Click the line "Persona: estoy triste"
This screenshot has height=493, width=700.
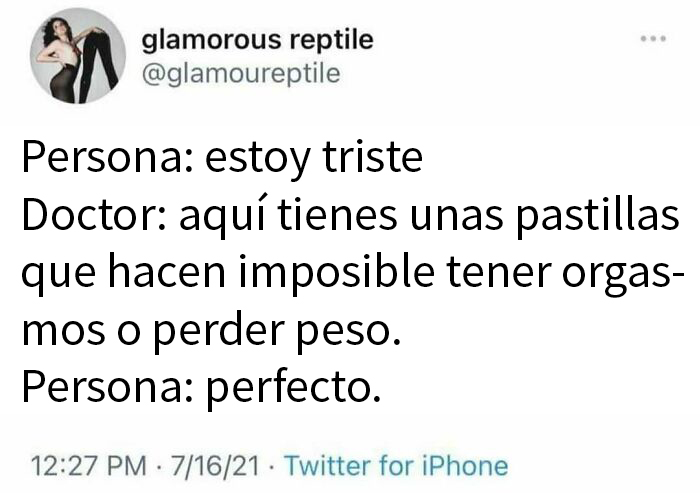click(222, 160)
